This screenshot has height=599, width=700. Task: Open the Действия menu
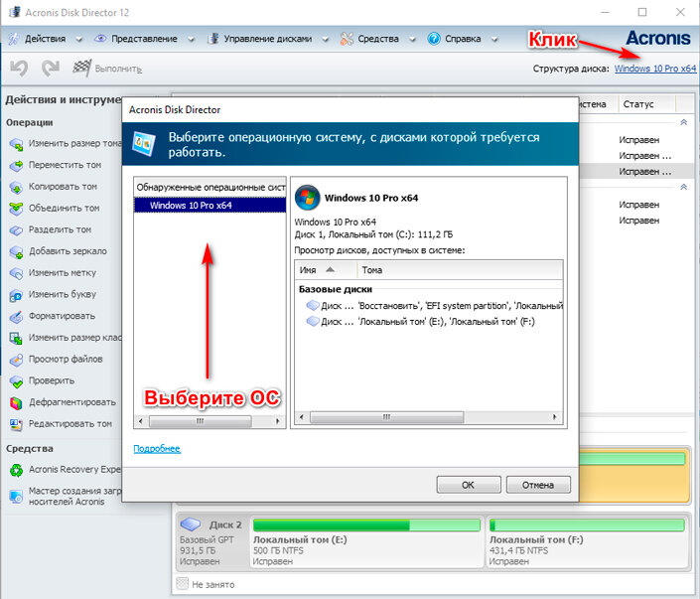45,39
